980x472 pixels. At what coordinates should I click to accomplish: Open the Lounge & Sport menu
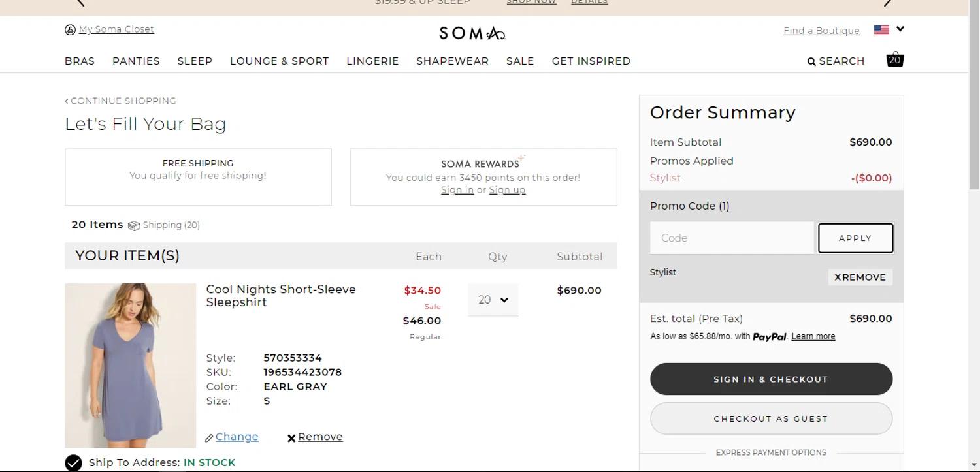coord(279,61)
